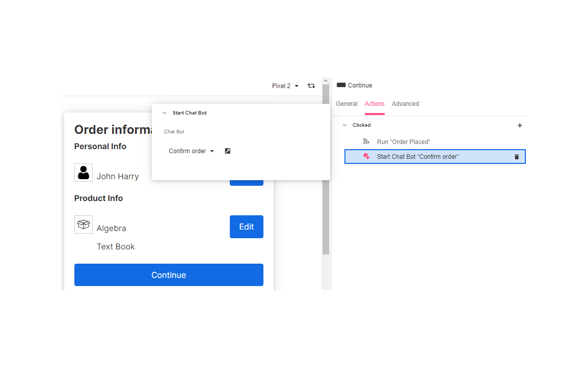Image resolution: width=588 pixels, height=368 pixels.
Task: Collapse the Start Chat Bot section
Action: click(x=164, y=113)
